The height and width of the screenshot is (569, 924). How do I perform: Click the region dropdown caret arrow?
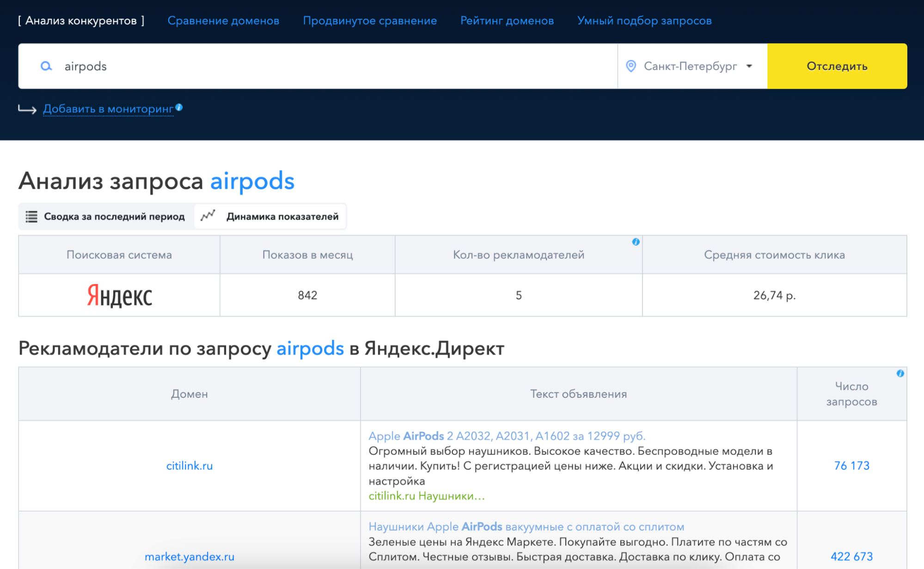[749, 66]
